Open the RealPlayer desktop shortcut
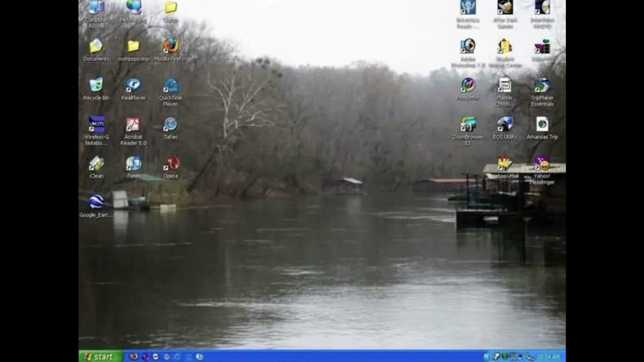This screenshot has height=362, width=644. click(x=133, y=88)
